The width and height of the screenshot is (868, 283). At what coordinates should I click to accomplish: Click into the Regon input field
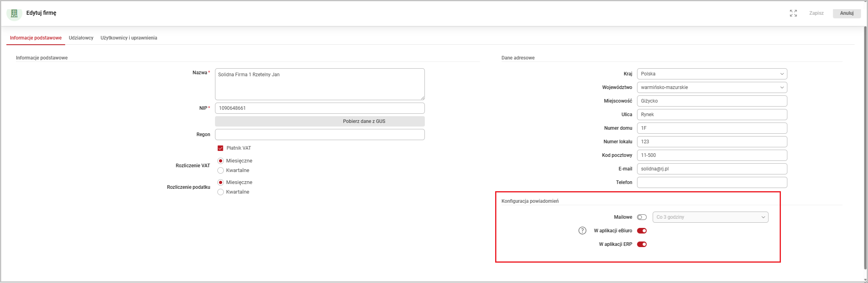320,135
